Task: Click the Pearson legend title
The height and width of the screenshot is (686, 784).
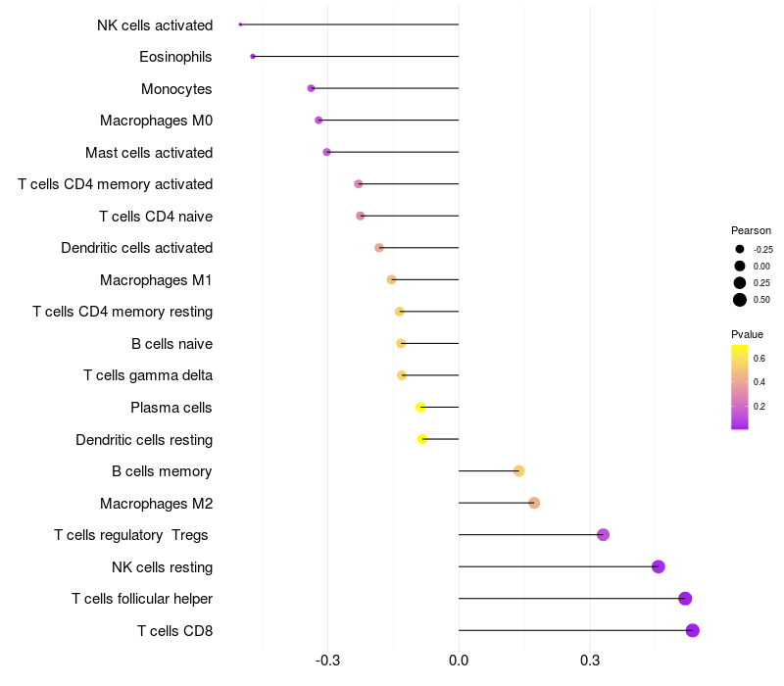Action: click(x=751, y=230)
